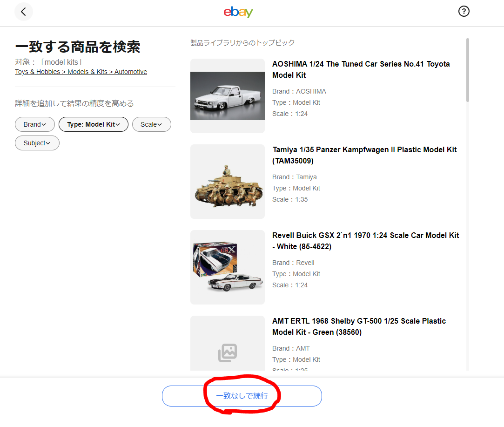504x427 pixels.
Task: Click the 'Brand : Tamiya' text
Action: coord(295,177)
